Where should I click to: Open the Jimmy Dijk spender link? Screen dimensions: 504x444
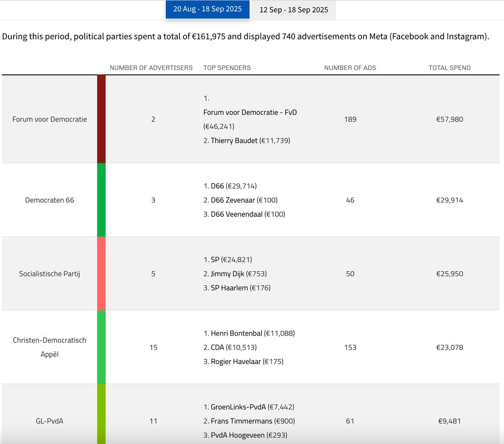point(227,274)
